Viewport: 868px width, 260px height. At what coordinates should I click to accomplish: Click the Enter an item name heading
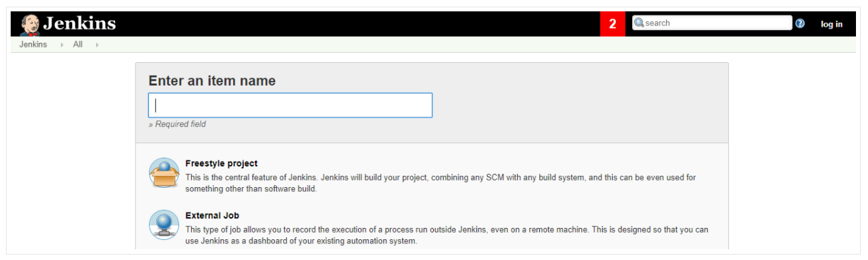(x=212, y=81)
